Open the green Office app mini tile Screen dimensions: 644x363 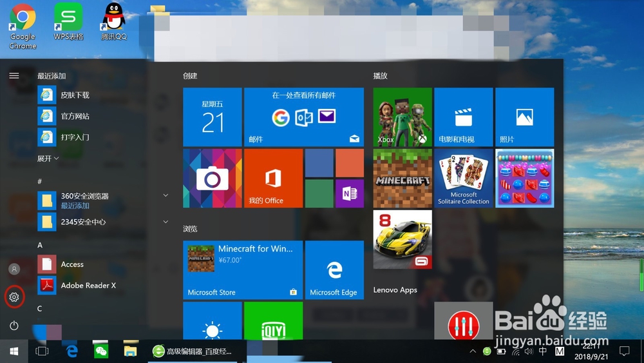point(319,193)
